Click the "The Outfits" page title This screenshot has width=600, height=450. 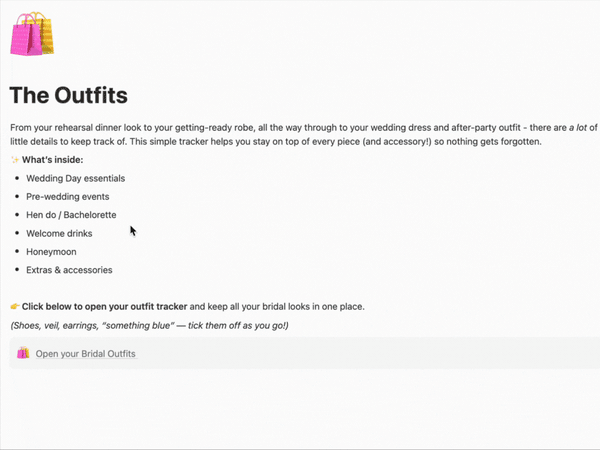click(68, 95)
